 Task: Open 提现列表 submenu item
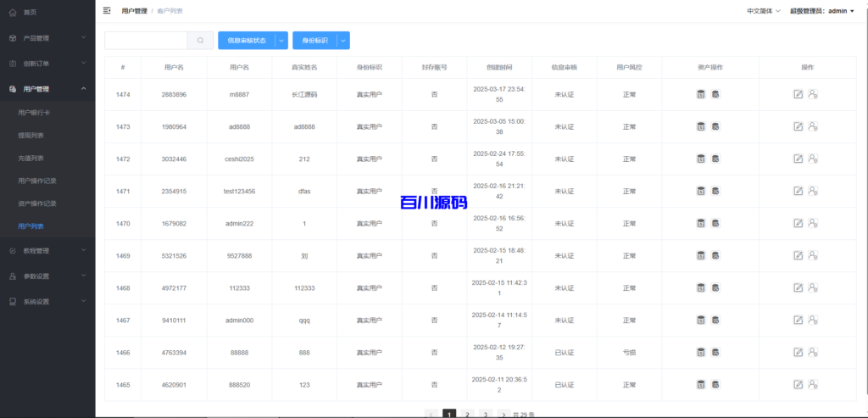click(x=47, y=135)
